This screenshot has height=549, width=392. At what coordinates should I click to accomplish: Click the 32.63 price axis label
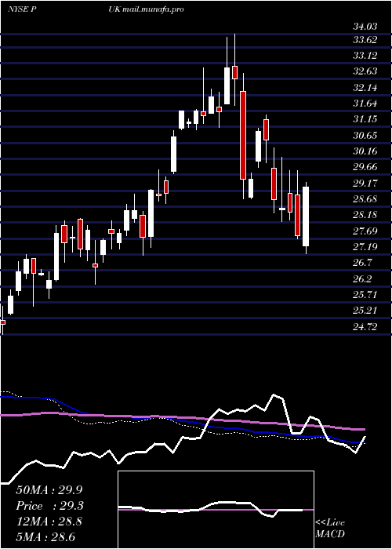click(365, 72)
